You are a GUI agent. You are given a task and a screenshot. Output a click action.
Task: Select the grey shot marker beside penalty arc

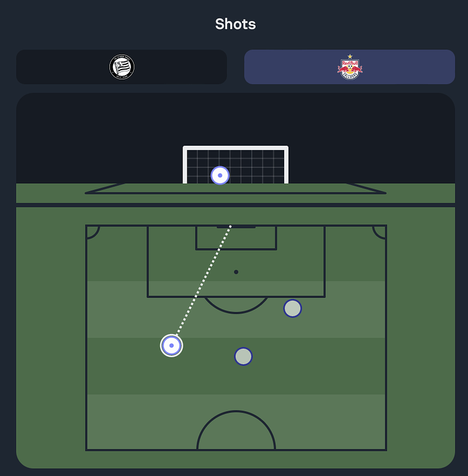(x=293, y=308)
